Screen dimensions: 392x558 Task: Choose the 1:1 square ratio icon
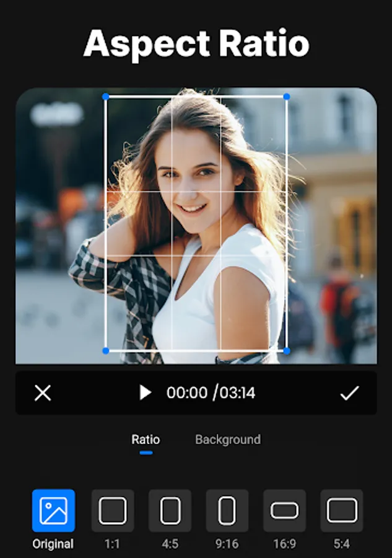[113, 511]
